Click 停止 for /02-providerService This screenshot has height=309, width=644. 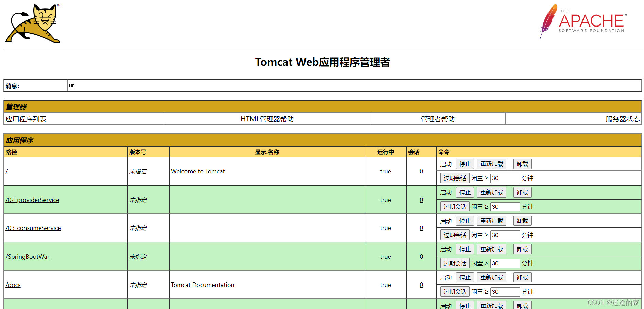(465, 192)
